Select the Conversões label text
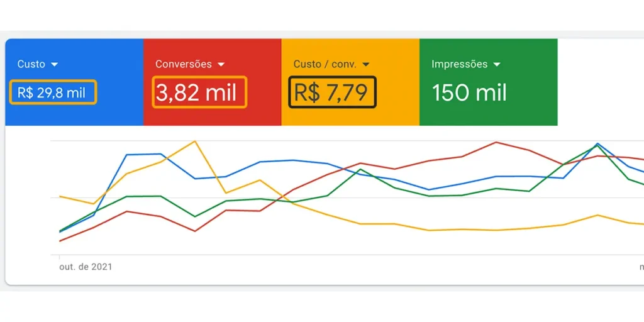The image size is (644, 322). pyautogui.click(x=183, y=64)
